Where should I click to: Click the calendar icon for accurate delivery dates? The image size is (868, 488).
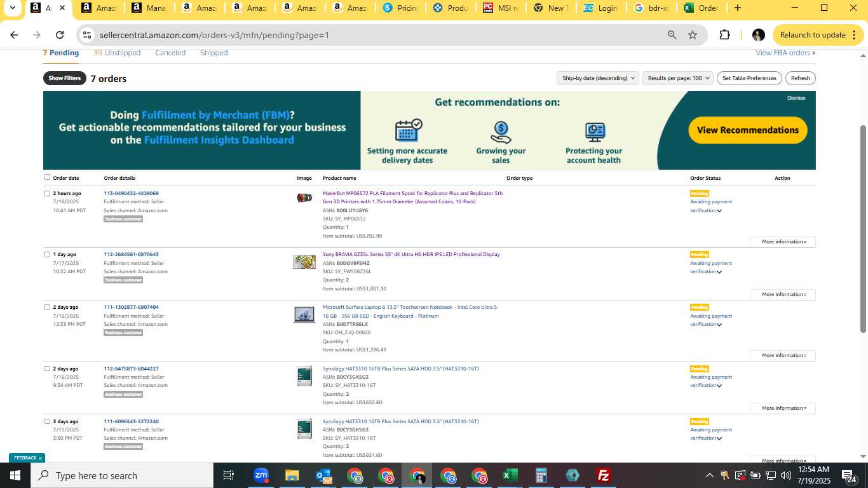click(408, 130)
